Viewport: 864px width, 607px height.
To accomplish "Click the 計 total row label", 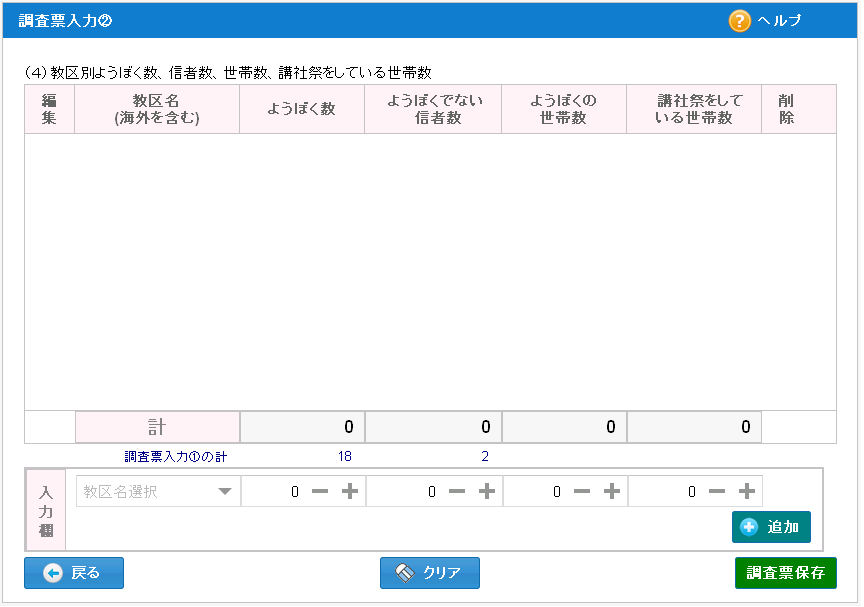I will (158, 429).
